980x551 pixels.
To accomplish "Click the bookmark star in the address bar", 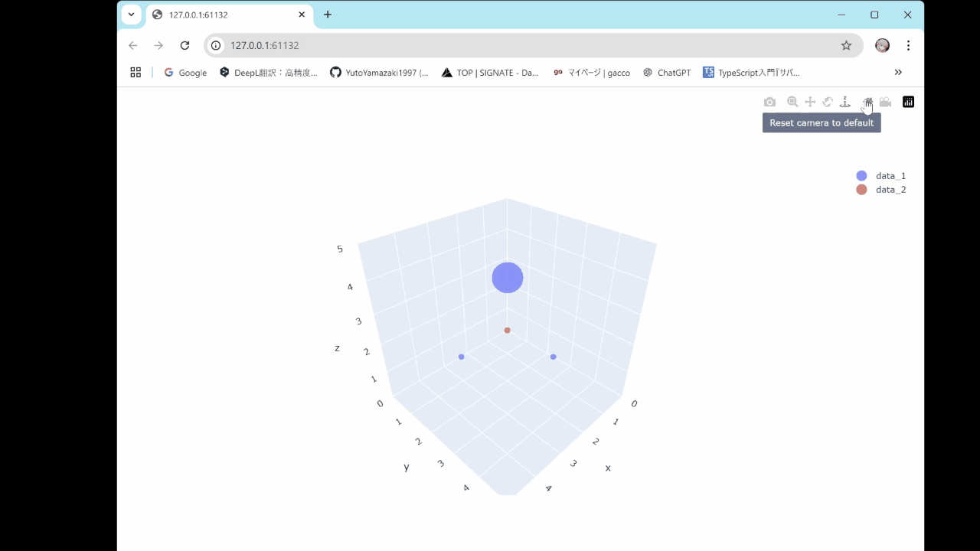I will point(846,45).
